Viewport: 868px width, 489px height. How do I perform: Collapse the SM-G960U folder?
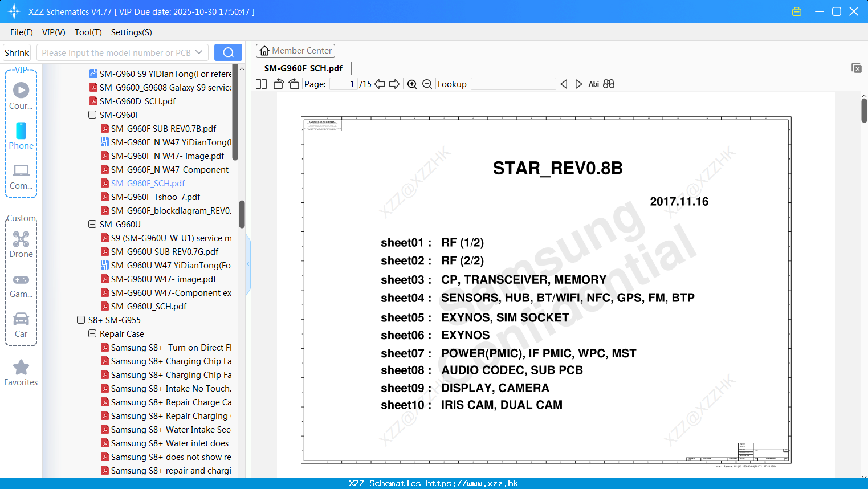tap(92, 224)
